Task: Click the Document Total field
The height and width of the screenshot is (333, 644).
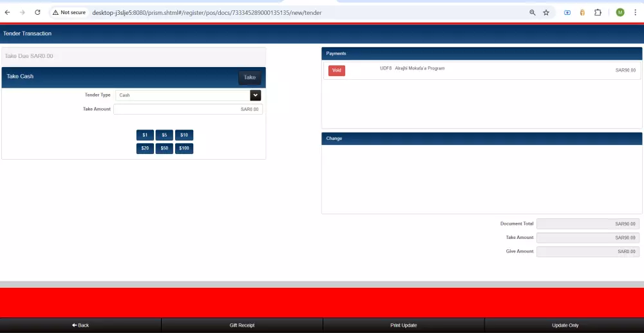Action: [x=588, y=224]
